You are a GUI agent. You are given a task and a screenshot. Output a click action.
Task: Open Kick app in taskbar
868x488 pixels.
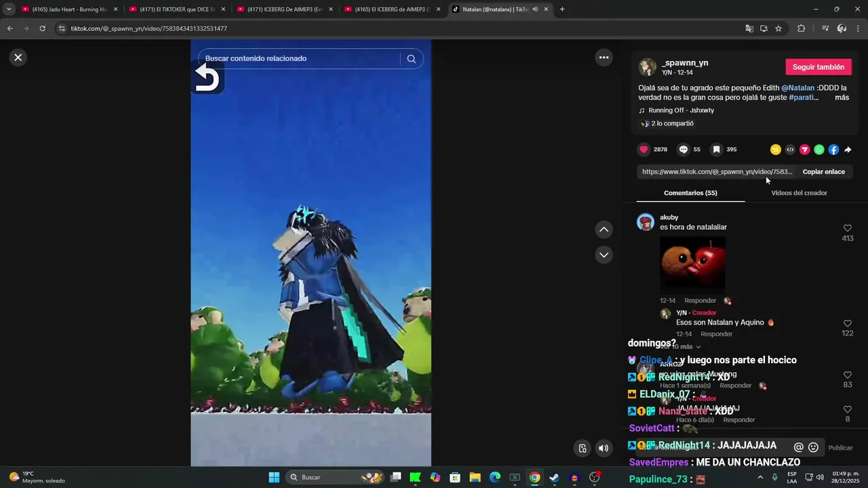[x=415, y=477]
